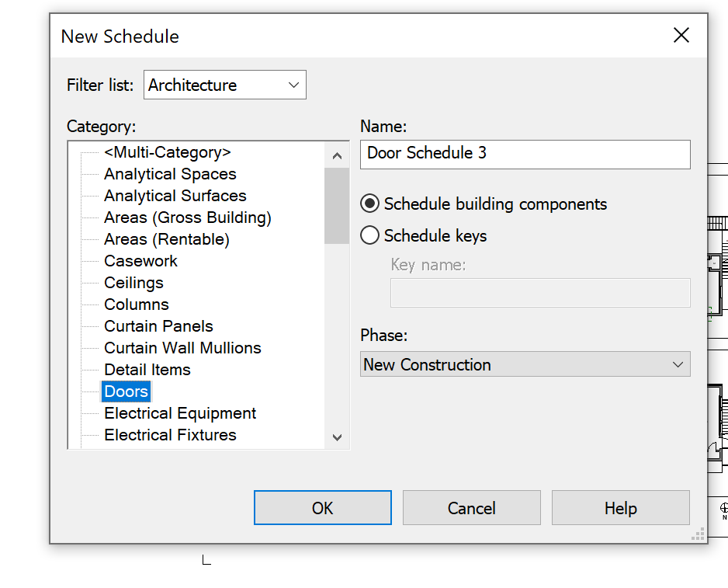The image size is (728, 588).
Task: Select the Doors category
Action: 126,391
